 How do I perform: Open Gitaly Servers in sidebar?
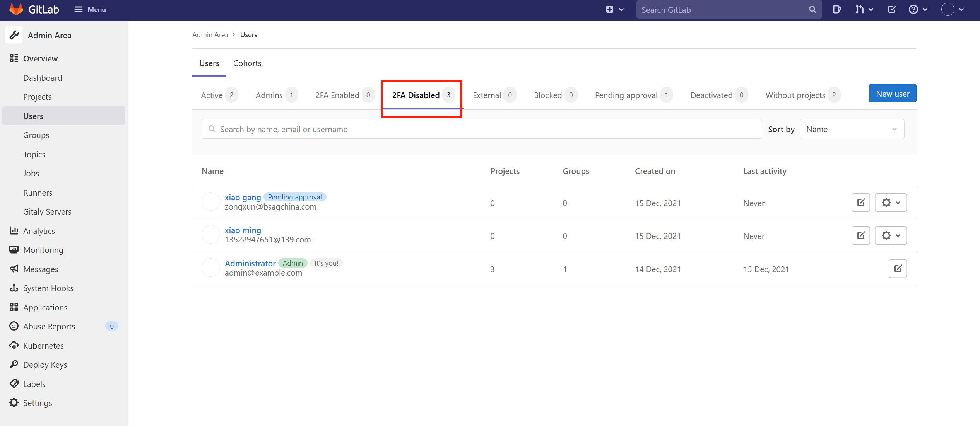pos(47,211)
